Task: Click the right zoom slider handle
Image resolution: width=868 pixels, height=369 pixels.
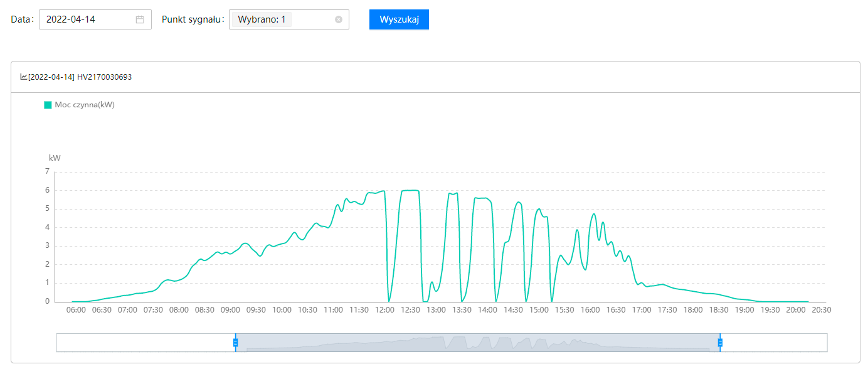Action: tap(720, 343)
